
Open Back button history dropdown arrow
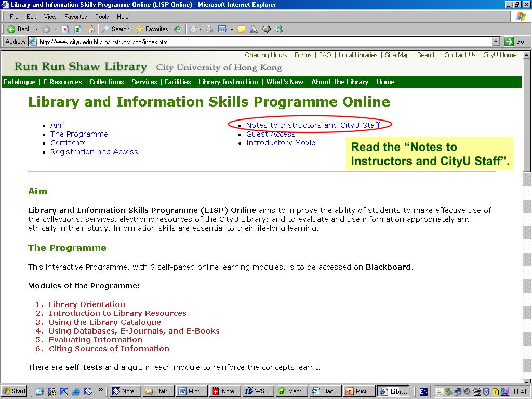[36, 30]
